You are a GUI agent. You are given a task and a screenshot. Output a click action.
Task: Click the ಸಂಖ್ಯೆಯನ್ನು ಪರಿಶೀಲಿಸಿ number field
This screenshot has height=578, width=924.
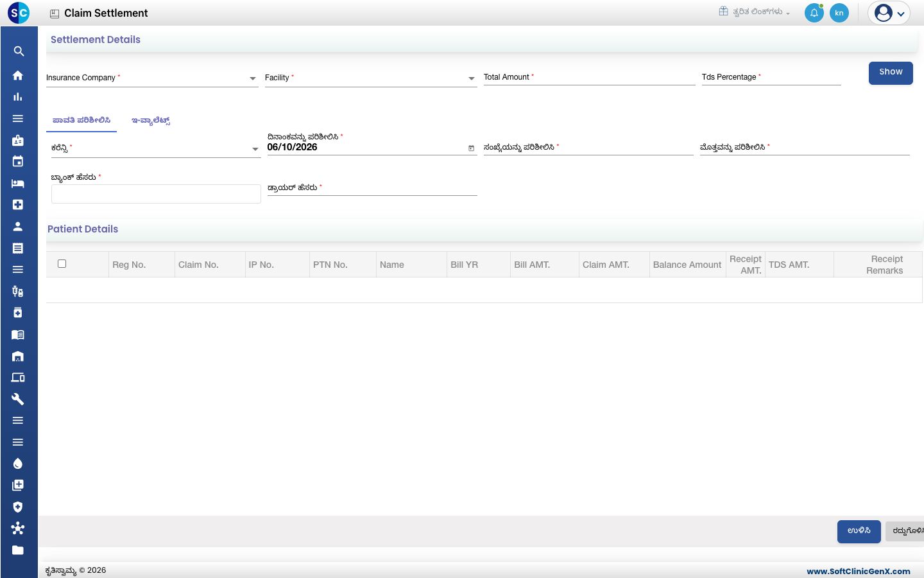coord(588,148)
